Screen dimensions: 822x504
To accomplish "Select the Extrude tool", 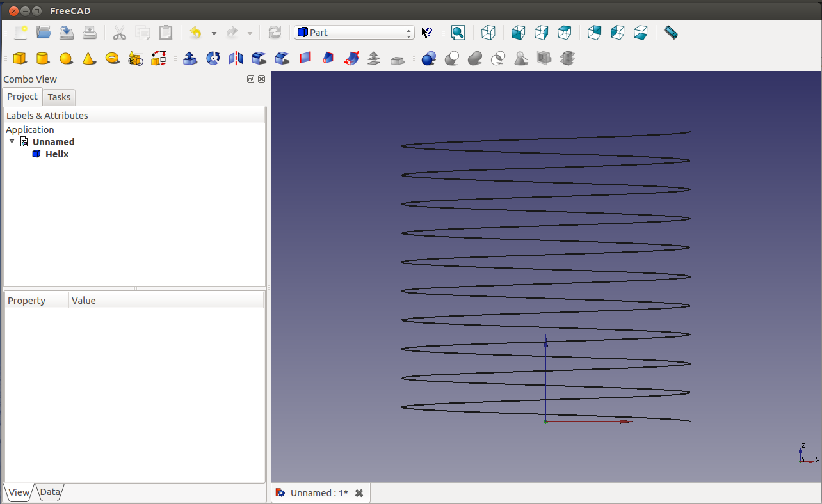I will pos(190,59).
